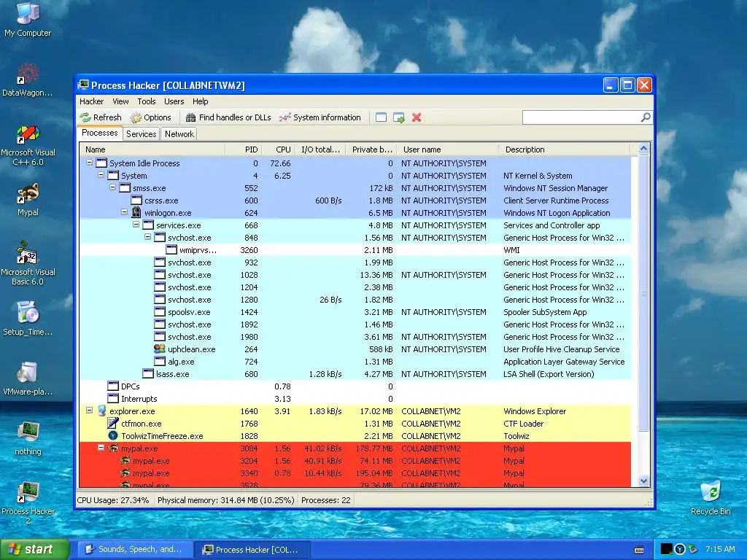Screen dimensions: 747x560
Task: Select the spoolsv.exe process row
Action: point(355,312)
